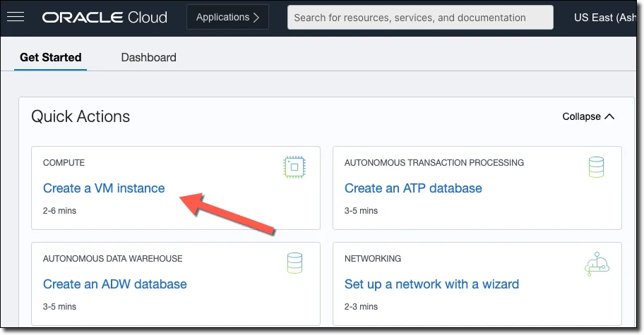This screenshot has width=644, height=335.
Task: Click the Oracle Cloud logo
Action: [x=105, y=17]
